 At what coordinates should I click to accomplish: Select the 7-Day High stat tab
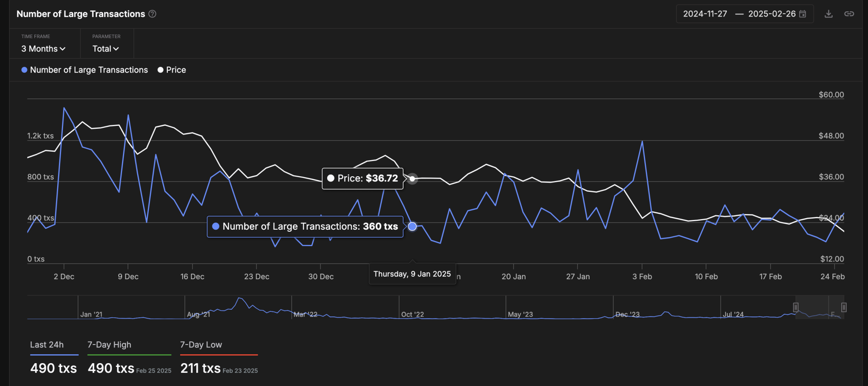(109, 345)
